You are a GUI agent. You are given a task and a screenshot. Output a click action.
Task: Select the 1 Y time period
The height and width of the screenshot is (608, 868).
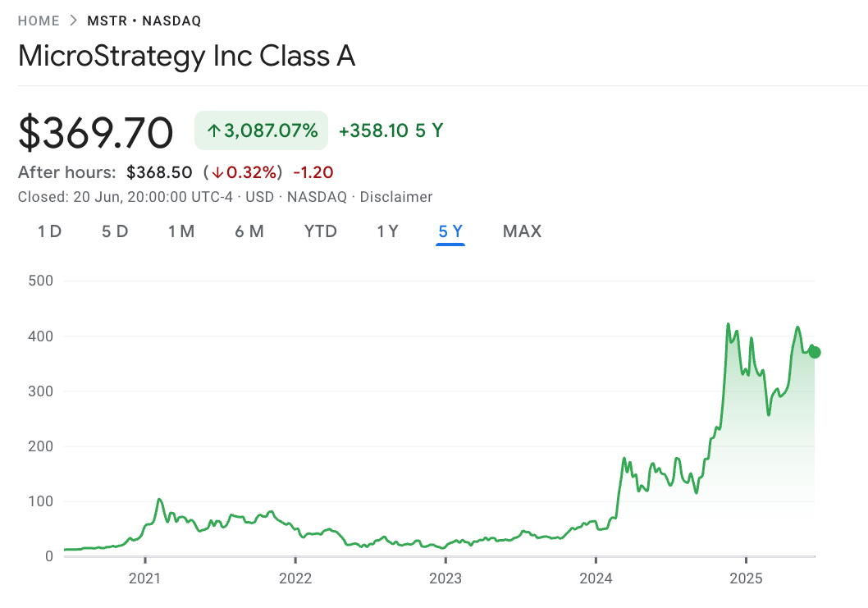(387, 231)
